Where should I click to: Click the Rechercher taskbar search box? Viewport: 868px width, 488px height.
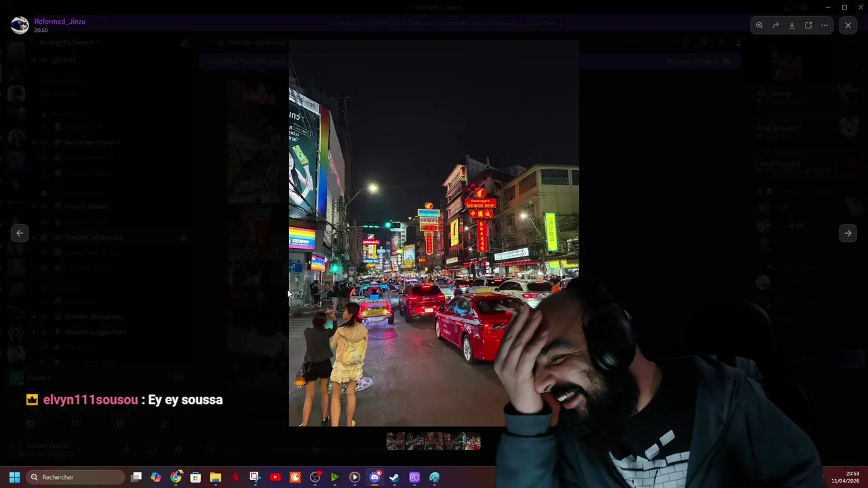76,477
